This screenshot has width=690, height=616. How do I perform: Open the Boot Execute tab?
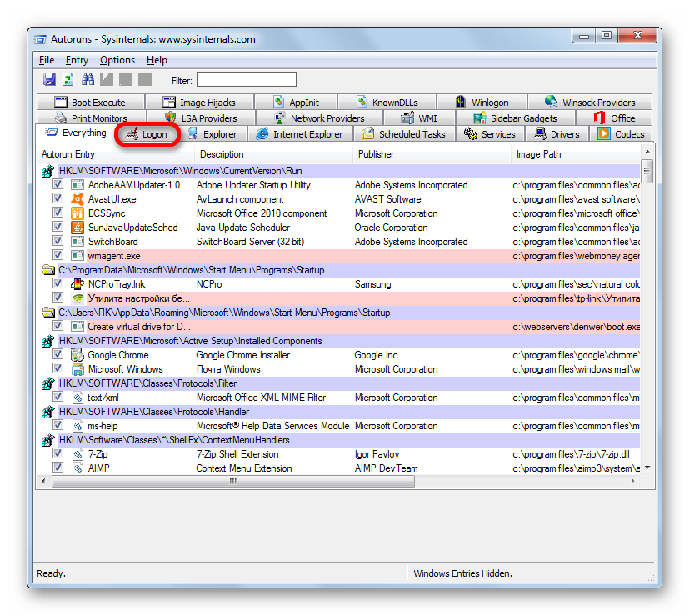pyautogui.click(x=91, y=103)
